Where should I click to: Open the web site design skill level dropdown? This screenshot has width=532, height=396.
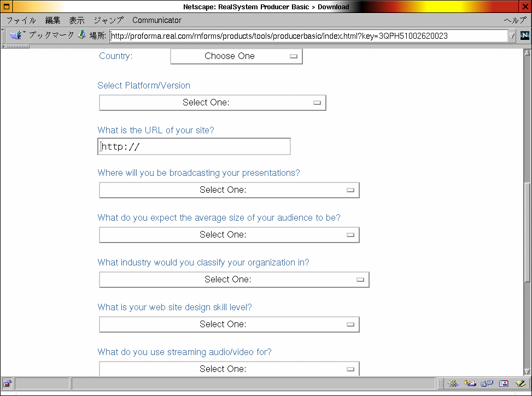click(229, 324)
